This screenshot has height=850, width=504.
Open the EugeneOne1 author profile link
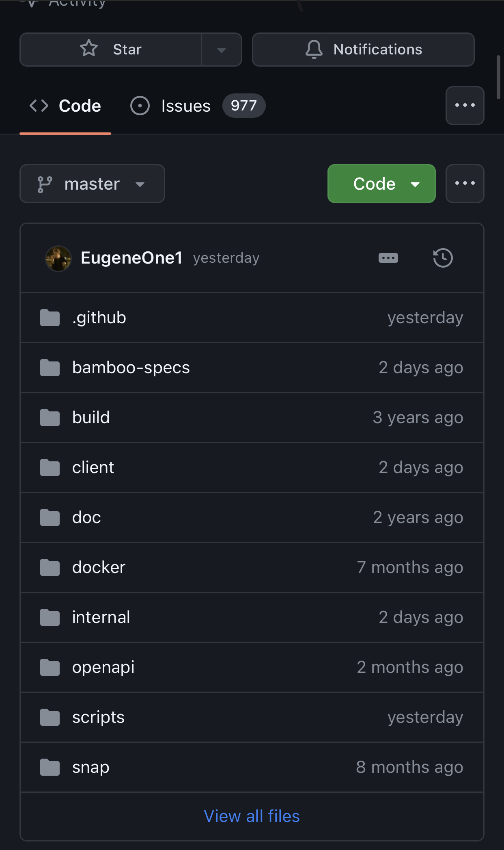click(131, 258)
